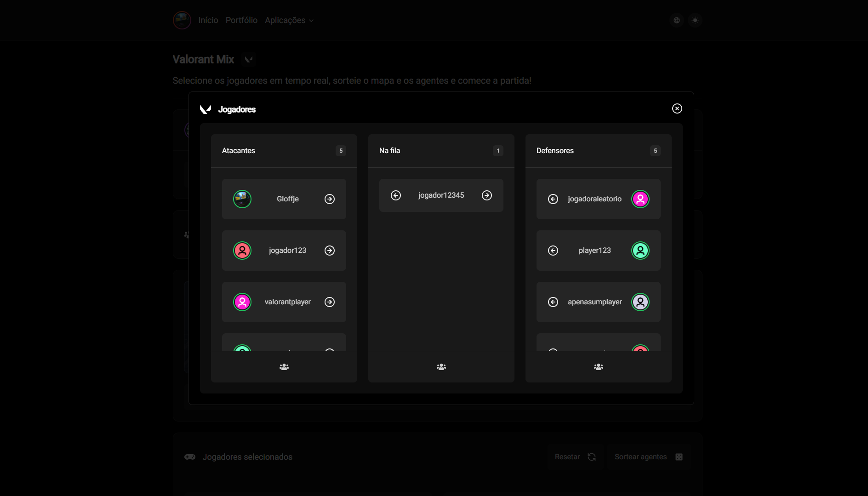Click player123's green avatar icon

click(x=640, y=251)
